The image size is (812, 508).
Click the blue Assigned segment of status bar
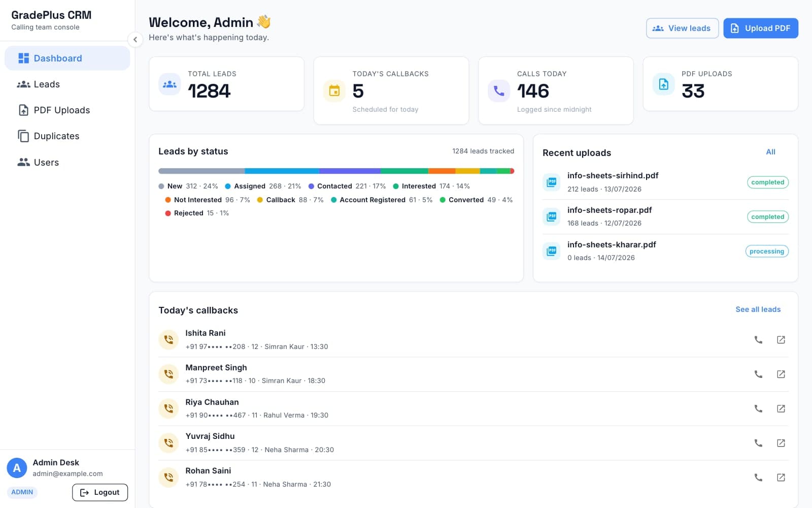click(282, 171)
